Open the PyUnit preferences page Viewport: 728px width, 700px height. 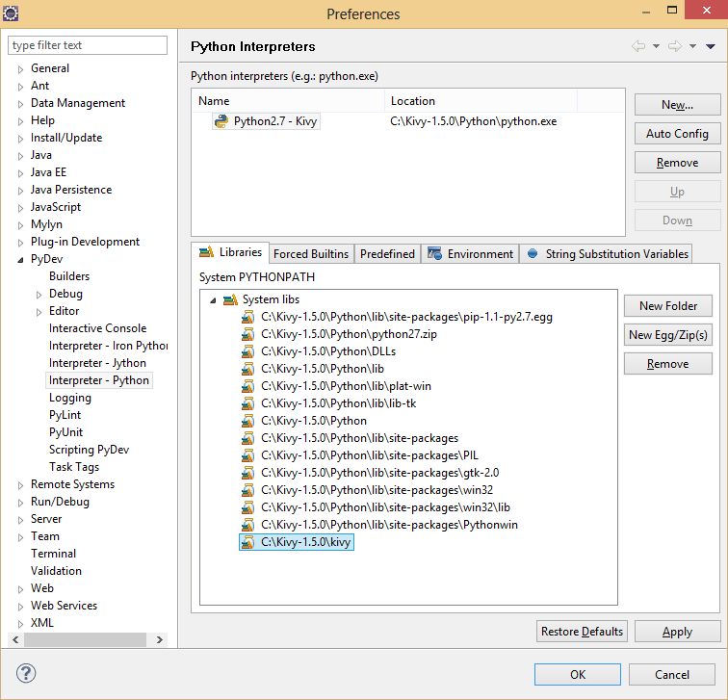tap(65, 432)
